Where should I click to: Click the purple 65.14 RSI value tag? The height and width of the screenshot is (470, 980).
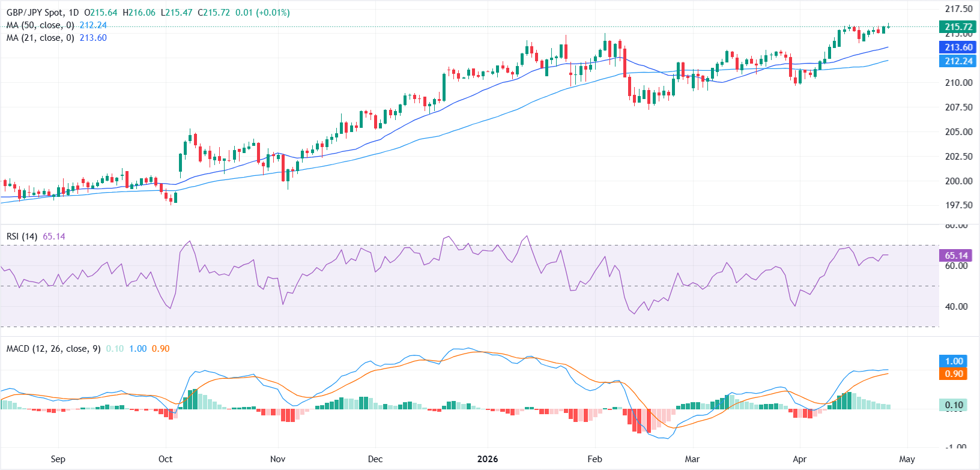pyautogui.click(x=956, y=256)
